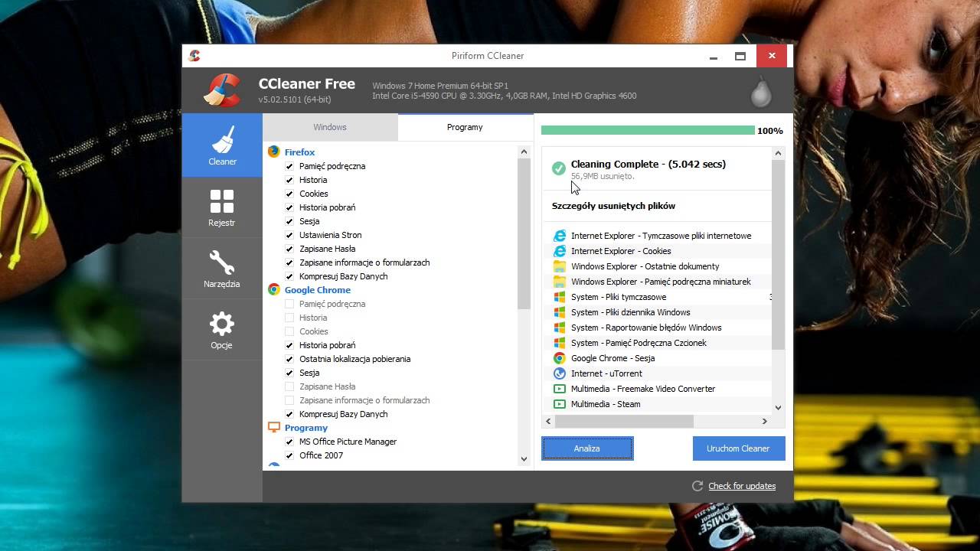This screenshot has width=980, height=551.
Task: Toggle Chrome Historia pobrań checkbox
Action: [289, 345]
